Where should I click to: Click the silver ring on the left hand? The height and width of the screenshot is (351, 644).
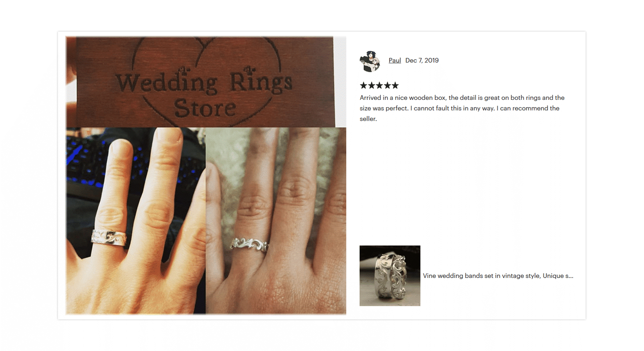[x=109, y=238]
